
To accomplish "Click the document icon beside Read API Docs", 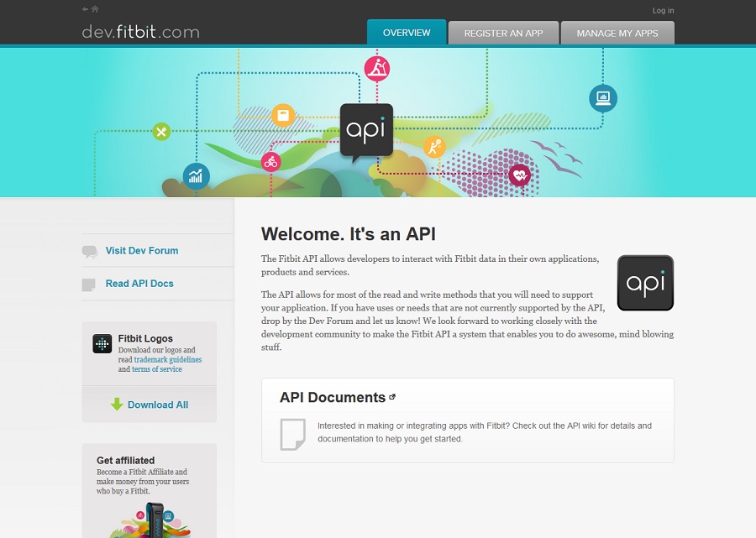I will click(89, 285).
